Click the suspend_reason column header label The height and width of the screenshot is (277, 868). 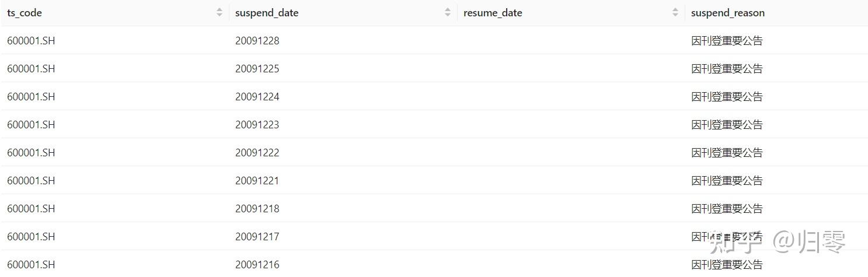coord(727,13)
